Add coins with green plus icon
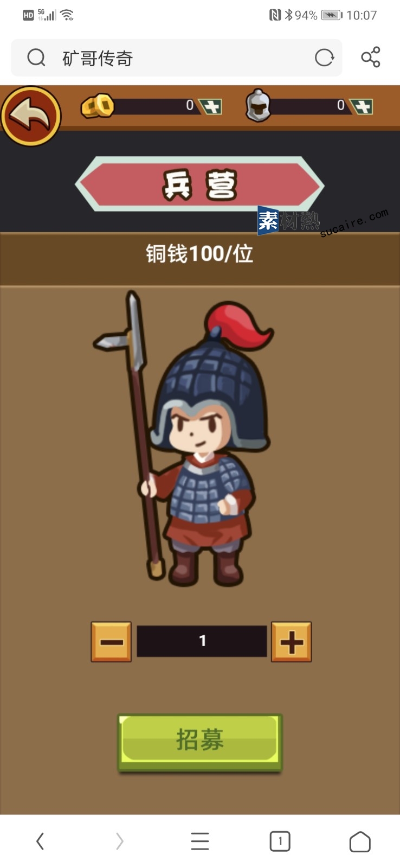 click(x=210, y=106)
